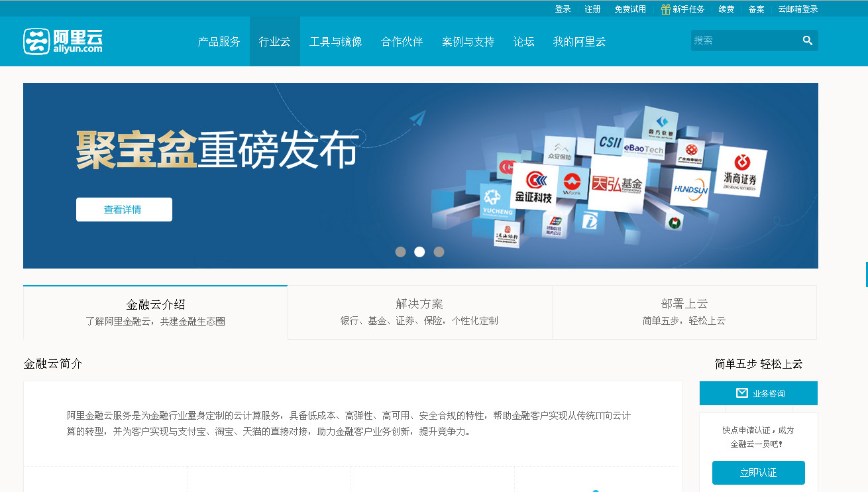Viewport: 868px width, 492px height.
Task: Expand the 行业云 navigation menu
Action: (274, 42)
